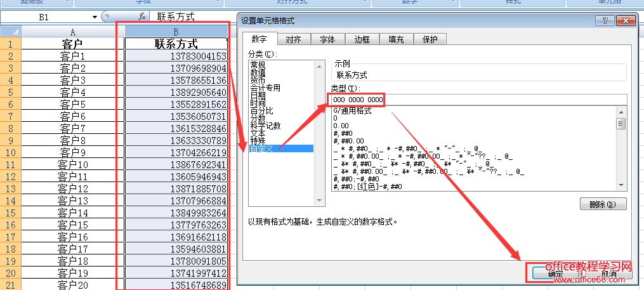
Task: Click category list scrollbar up arrow
Action: click(x=319, y=66)
